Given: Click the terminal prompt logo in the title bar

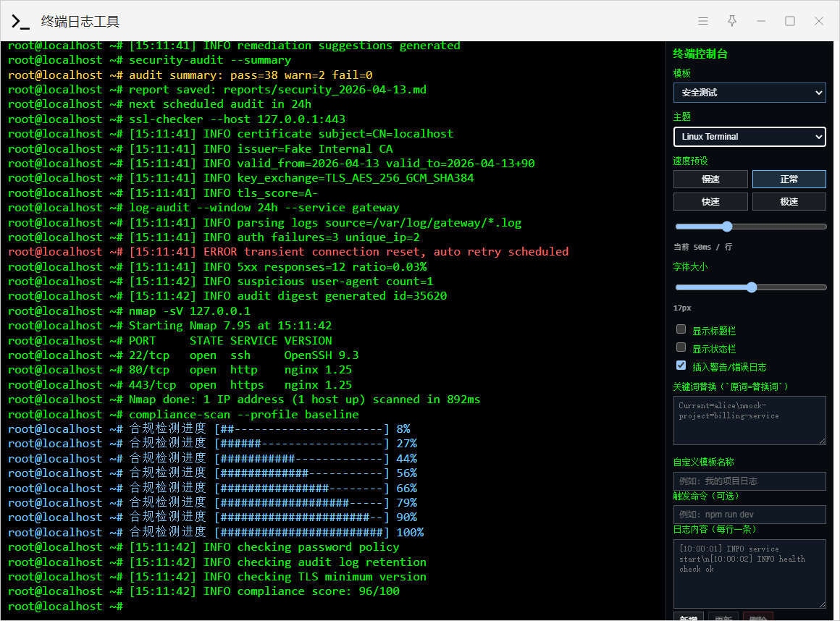Looking at the screenshot, I should (20, 22).
